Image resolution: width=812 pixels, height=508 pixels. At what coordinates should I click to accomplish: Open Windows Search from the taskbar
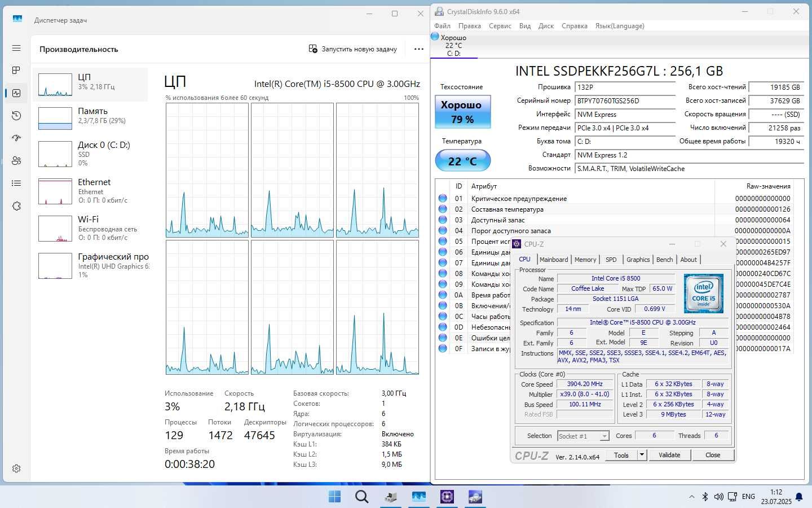361,496
